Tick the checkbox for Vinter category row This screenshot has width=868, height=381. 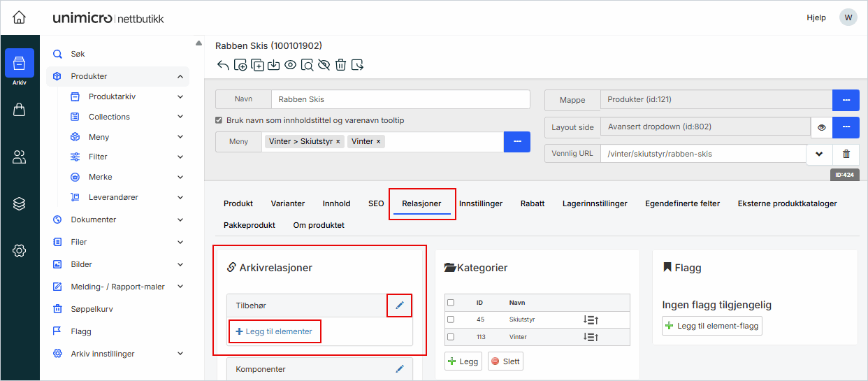451,337
